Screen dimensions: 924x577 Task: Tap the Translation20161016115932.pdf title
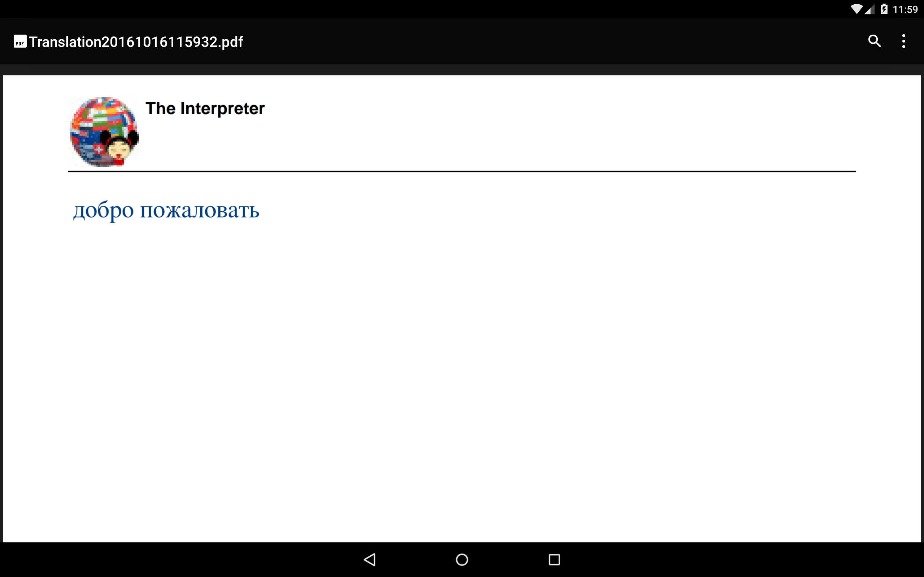point(136,41)
